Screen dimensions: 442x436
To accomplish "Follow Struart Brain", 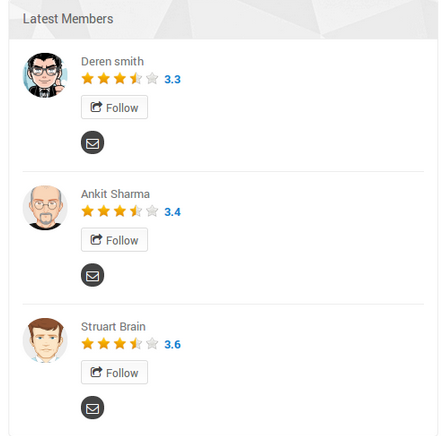I will [114, 372].
